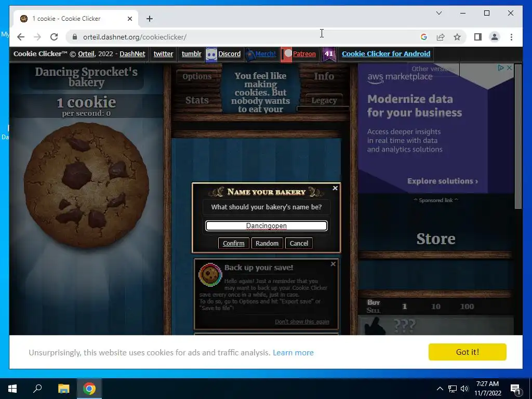The width and height of the screenshot is (532, 399).
Task: Click the address bar URL
Action: 135,37
